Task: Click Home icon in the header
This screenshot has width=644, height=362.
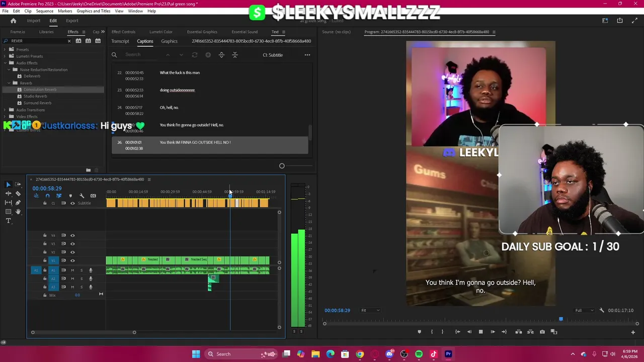Action: coord(14,21)
